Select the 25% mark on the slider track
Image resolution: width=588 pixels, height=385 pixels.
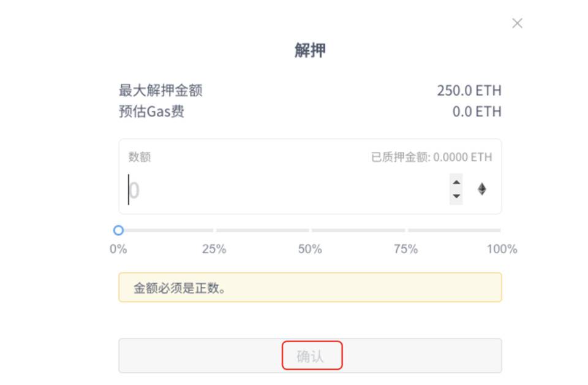214,231
